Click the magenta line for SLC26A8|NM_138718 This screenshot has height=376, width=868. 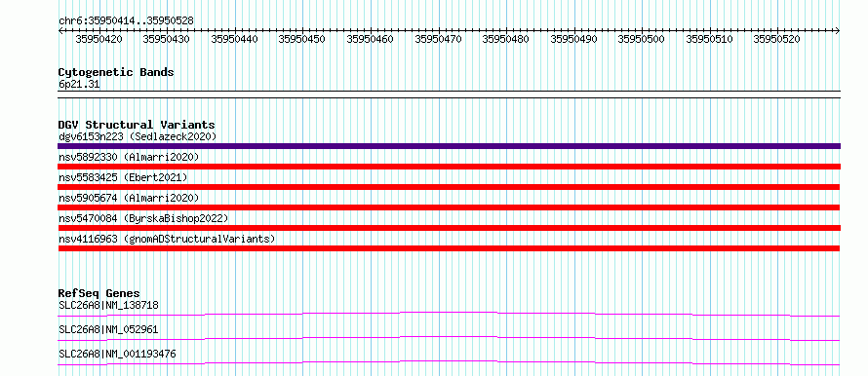coord(449,314)
